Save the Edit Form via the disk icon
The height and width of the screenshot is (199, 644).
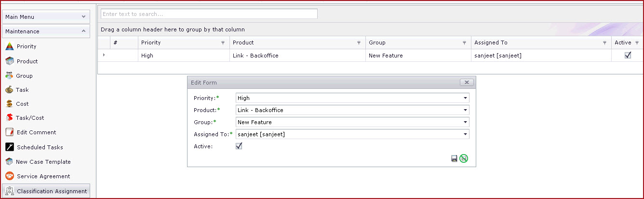click(x=454, y=158)
